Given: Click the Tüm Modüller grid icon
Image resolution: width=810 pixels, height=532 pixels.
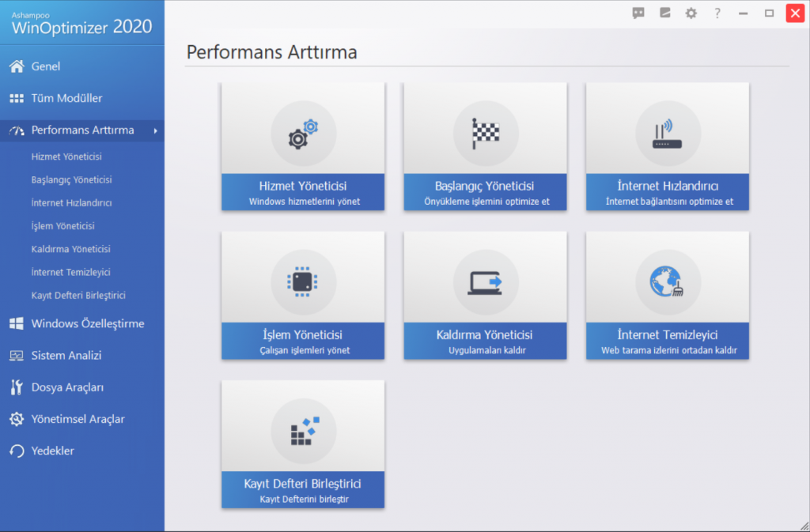Looking at the screenshot, I should point(17,98).
